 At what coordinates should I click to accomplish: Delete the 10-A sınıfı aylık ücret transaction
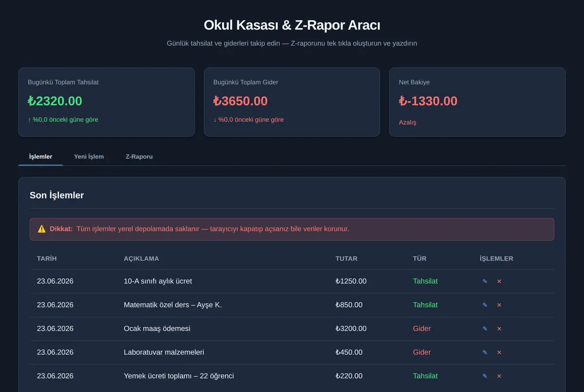click(x=499, y=281)
